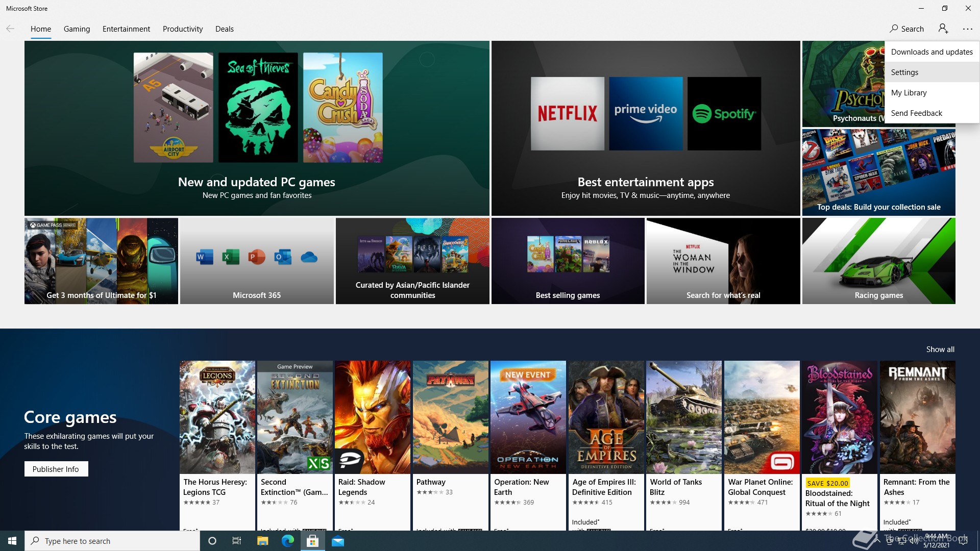
Task: Open Sea of Thieves game thumbnail
Action: click(x=258, y=107)
